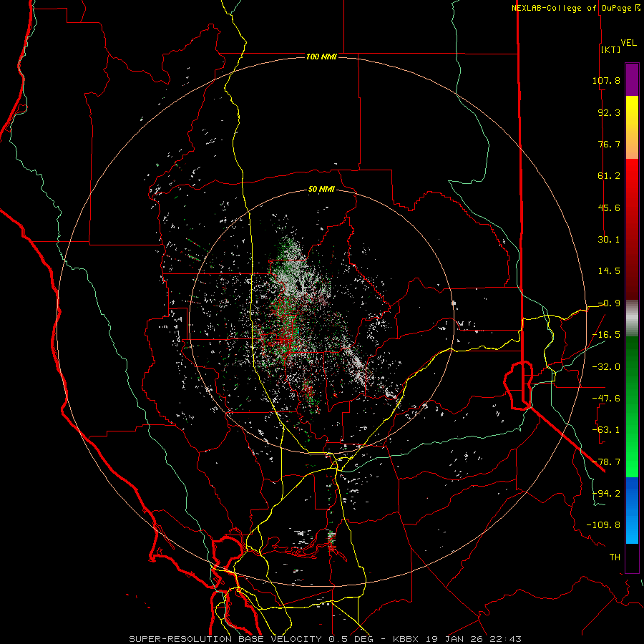Screen dimensions: 644x644
Task: Click the [KT] units label
Action: (x=611, y=49)
